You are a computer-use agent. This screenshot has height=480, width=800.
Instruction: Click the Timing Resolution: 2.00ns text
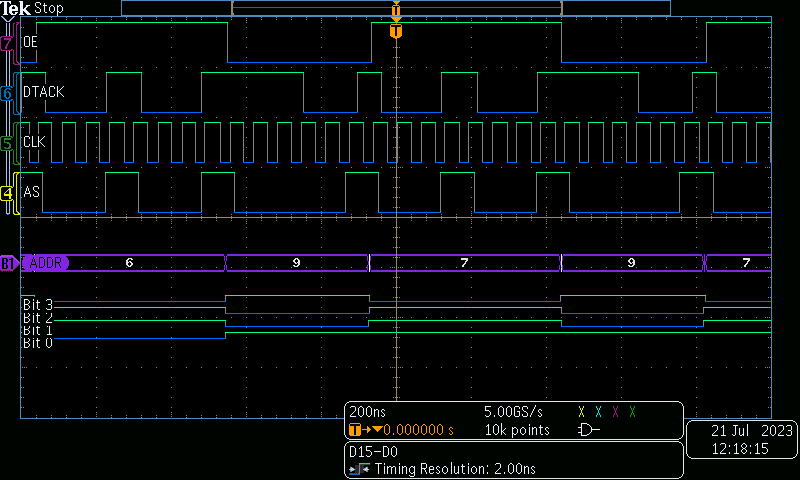click(455, 469)
